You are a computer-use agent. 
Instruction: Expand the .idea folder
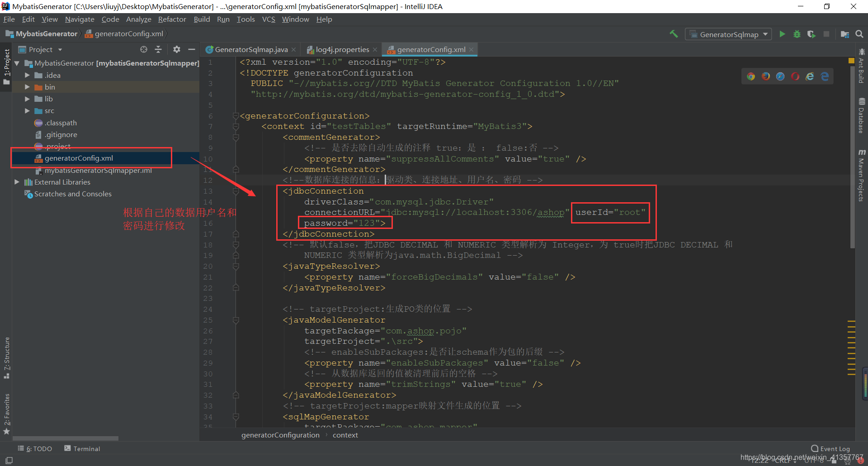[x=27, y=75]
